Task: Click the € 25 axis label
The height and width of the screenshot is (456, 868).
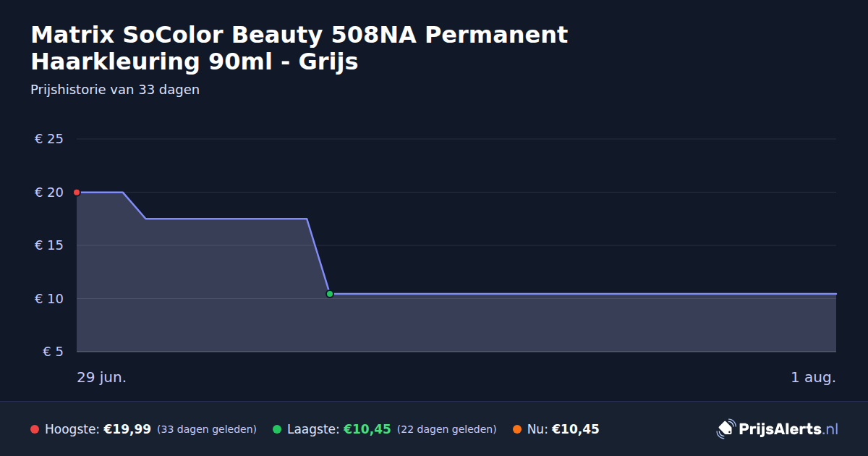Action: point(49,139)
